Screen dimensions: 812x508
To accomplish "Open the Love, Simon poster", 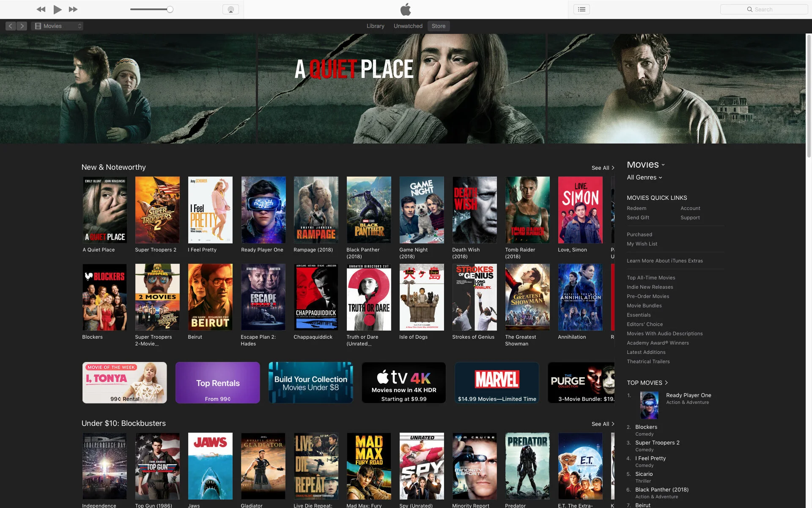I will coord(580,210).
